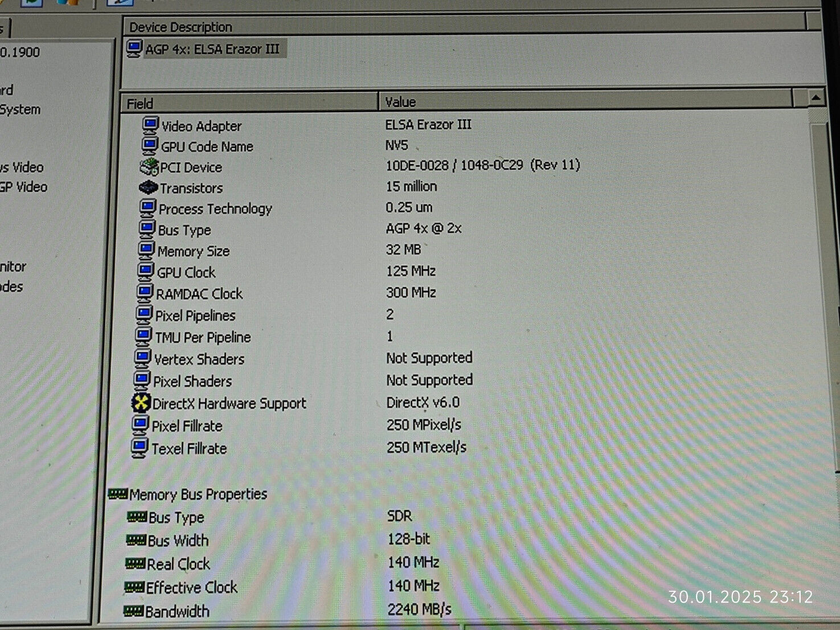Click the Effective Clock RAM icon
The image size is (840, 630).
pyautogui.click(x=134, y=587)
